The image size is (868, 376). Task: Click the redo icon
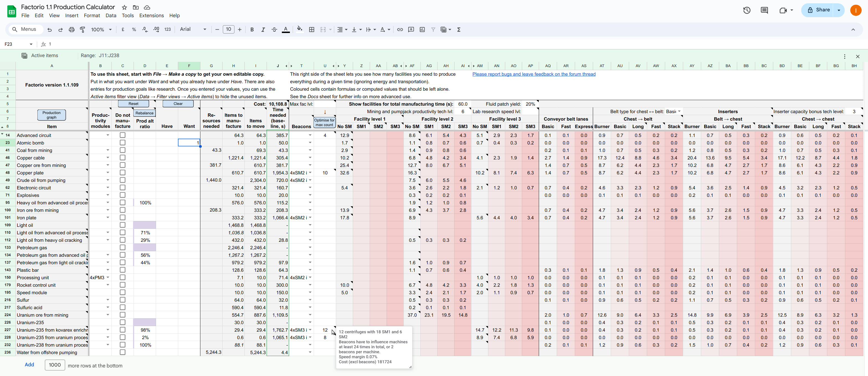click(61, 30)
